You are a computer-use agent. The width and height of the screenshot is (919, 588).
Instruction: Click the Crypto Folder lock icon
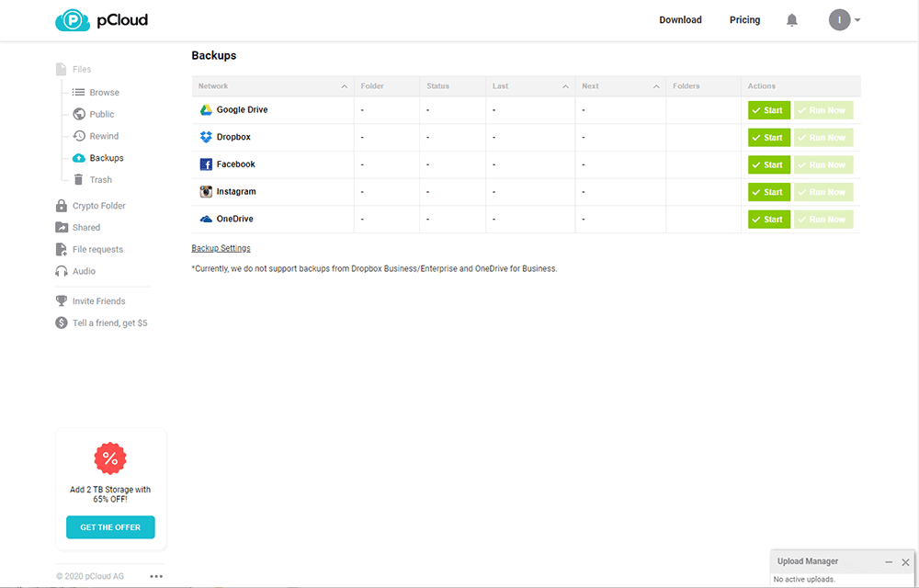click(62, 206)
